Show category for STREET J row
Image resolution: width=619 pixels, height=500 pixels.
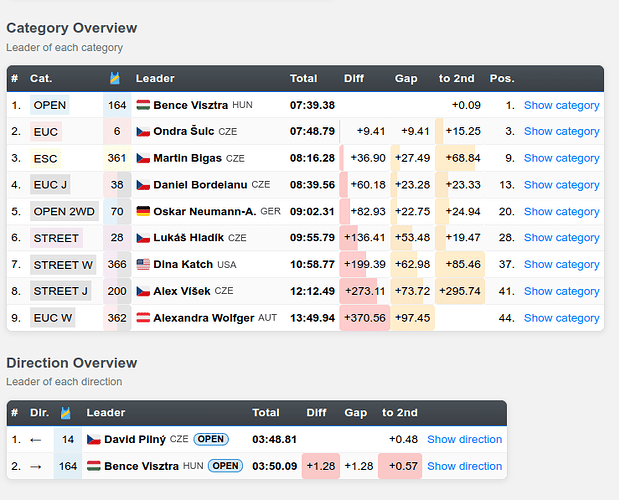pos(561,291)
